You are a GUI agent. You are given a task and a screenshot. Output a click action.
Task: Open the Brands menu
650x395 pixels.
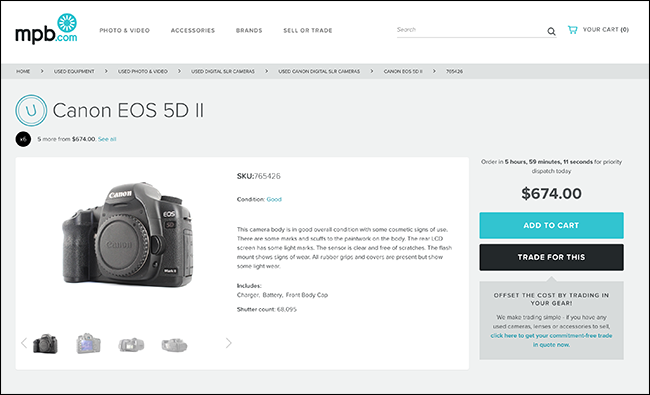(x=249, y=30)
